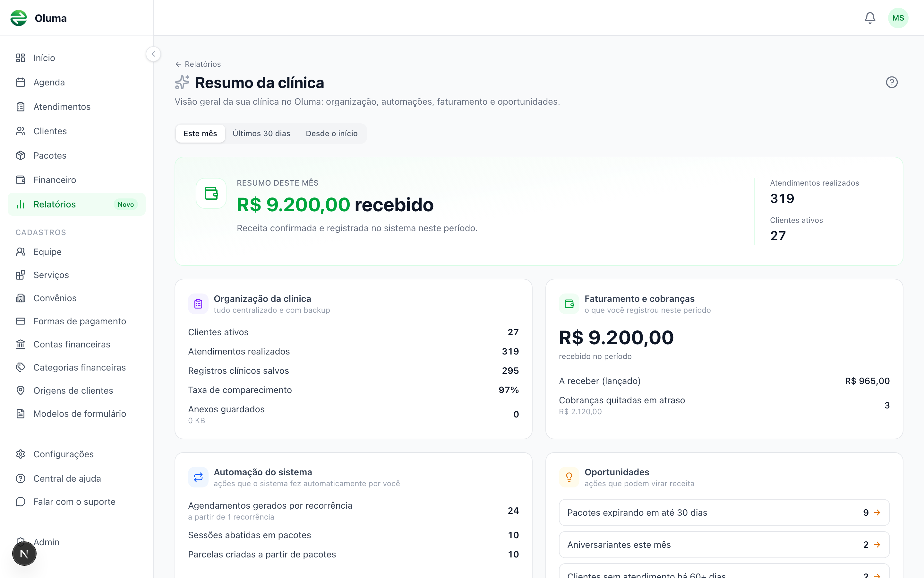Click the Atendimentos clipboard icon
The image size is (924, 578).
pyautogui.click(x=21, y=107)
